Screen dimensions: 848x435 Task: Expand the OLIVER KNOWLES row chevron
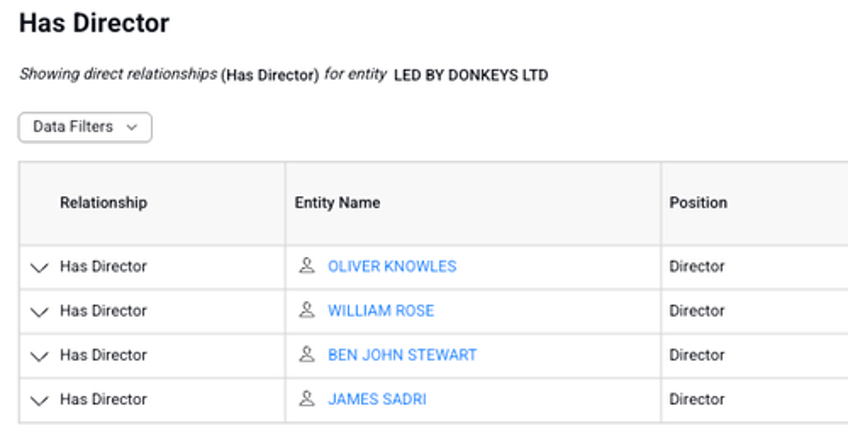39,267
